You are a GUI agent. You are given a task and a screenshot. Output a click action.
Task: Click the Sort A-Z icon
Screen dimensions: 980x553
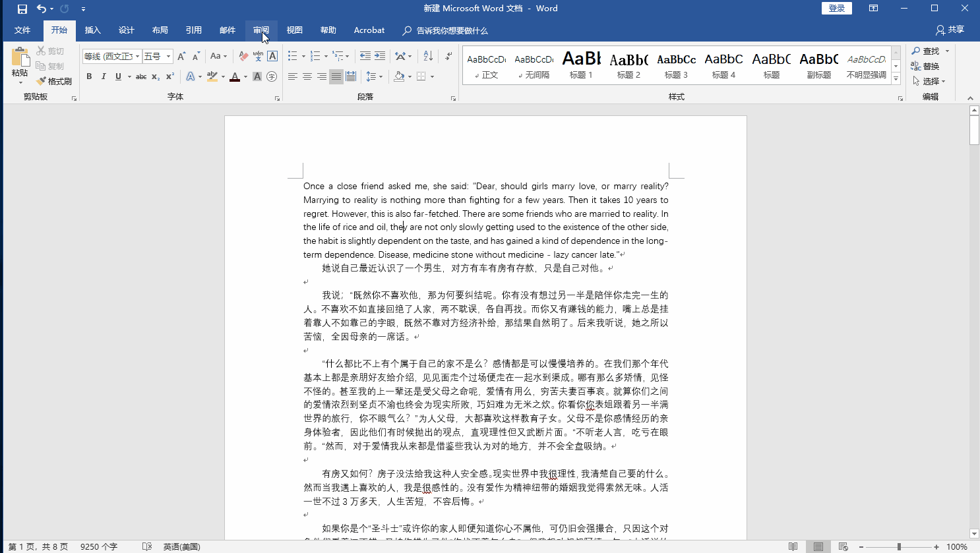(x=428, y=56)
